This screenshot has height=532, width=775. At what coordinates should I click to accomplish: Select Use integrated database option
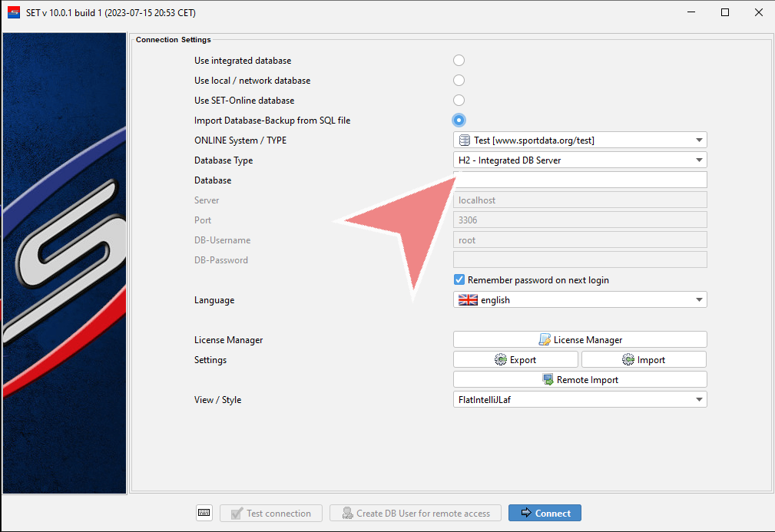tap(459, 61)
